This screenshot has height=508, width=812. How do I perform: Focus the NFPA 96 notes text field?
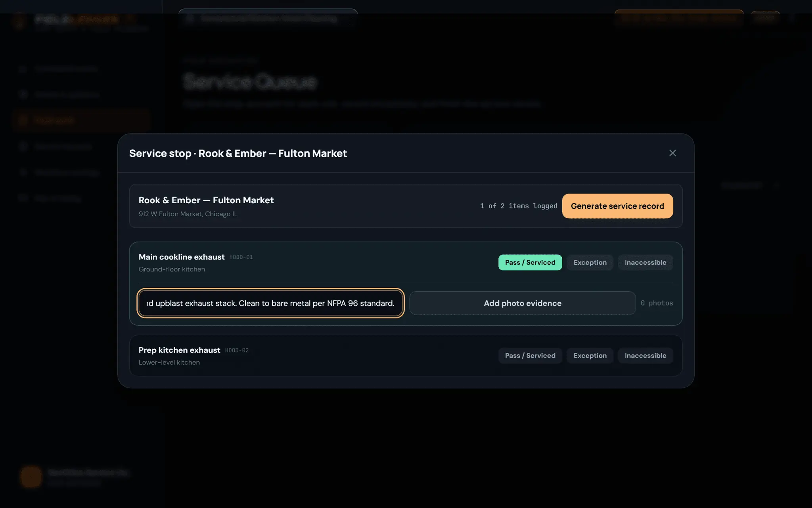270,303
